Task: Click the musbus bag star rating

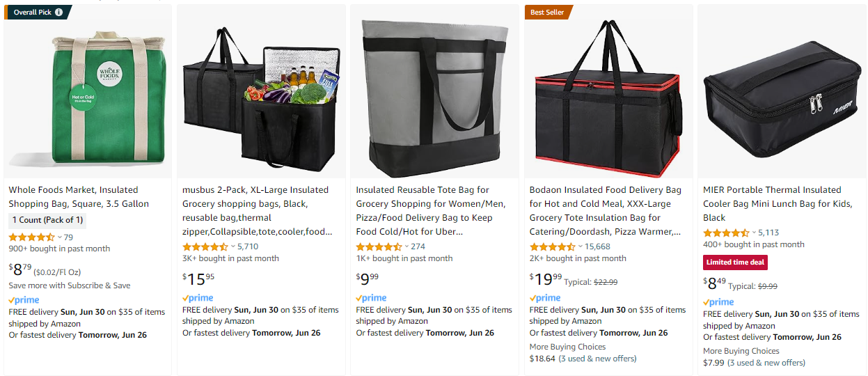Action: [x=205, y=246]
